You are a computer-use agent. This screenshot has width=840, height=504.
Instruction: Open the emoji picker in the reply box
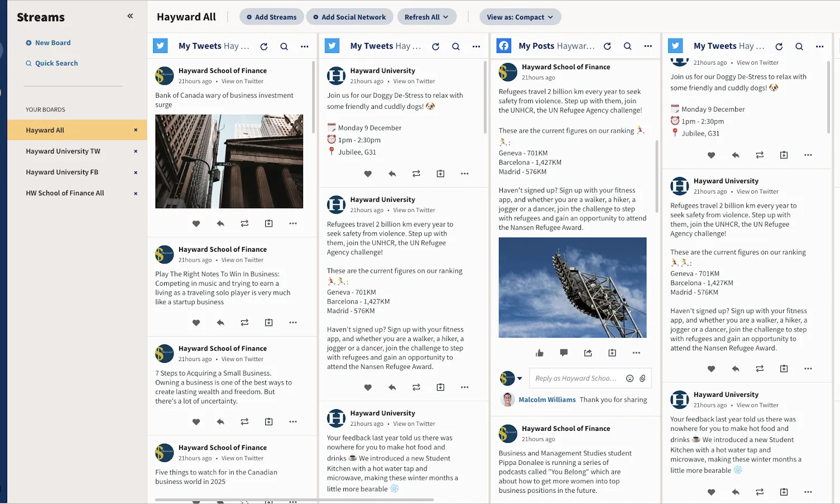coord(628,378)
